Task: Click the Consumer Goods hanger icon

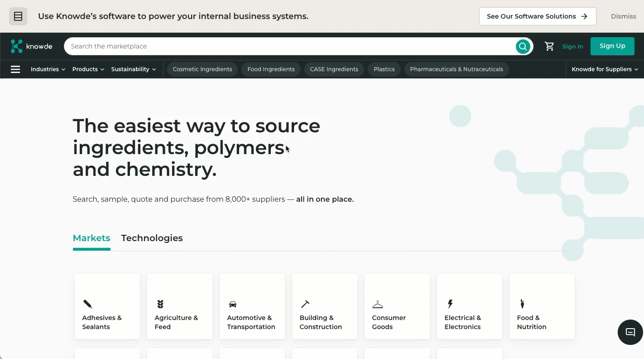Action: [x=378, y=304]
